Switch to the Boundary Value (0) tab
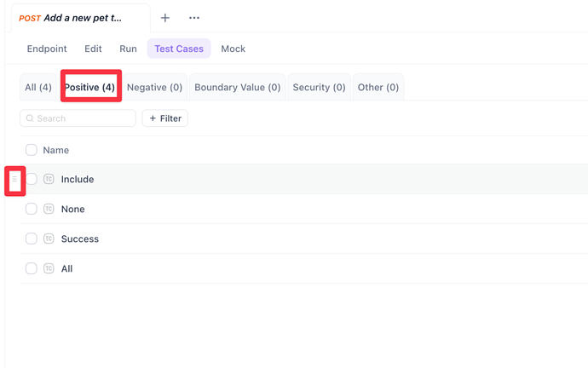The height and width of the screenshot is (368, 588). coord(237,87)
